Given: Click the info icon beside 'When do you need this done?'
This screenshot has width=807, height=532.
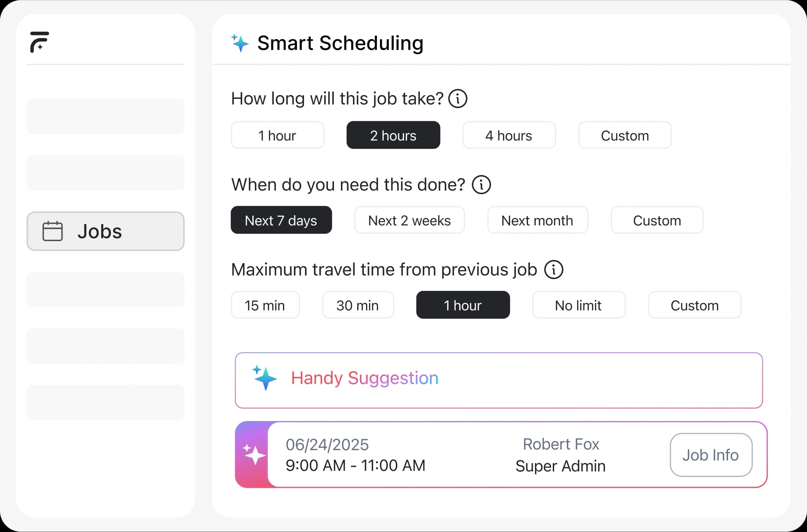Looking at the screenshot, I should tap(481, 185).
